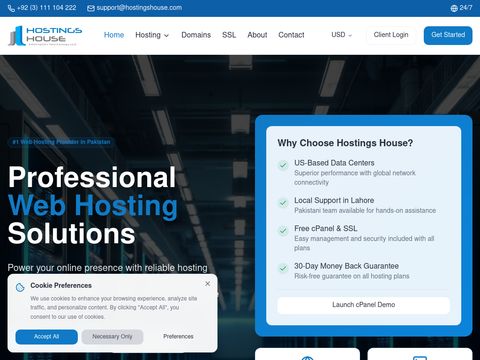This screenshot has height=360, width=480.
Task: Click the Get Started button
Action: pyautogui.click(x=448, y=35)
